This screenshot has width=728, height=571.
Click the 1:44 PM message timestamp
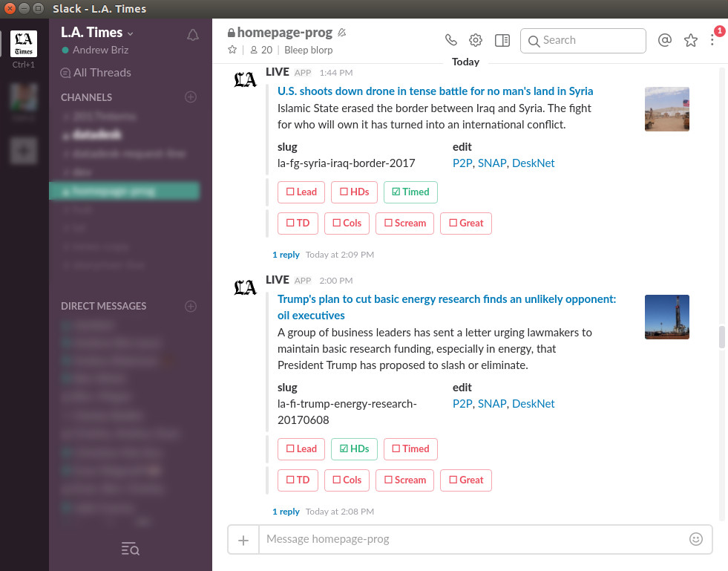click(336, 73)
